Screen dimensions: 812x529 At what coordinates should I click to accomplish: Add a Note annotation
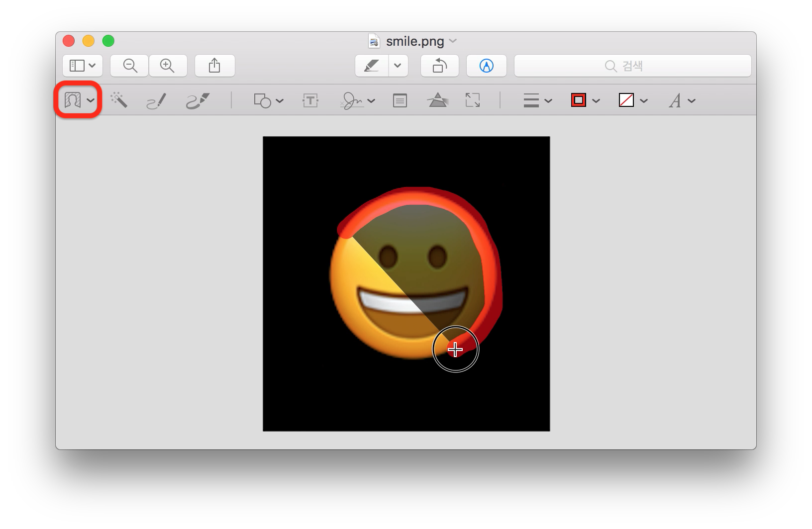[400, 101]
